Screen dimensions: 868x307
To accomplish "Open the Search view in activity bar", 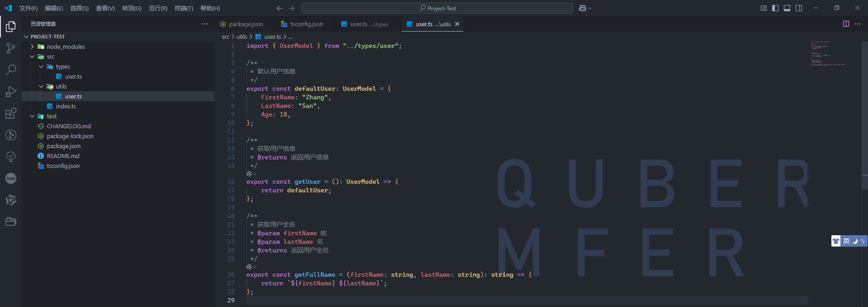I will point(11,70).
